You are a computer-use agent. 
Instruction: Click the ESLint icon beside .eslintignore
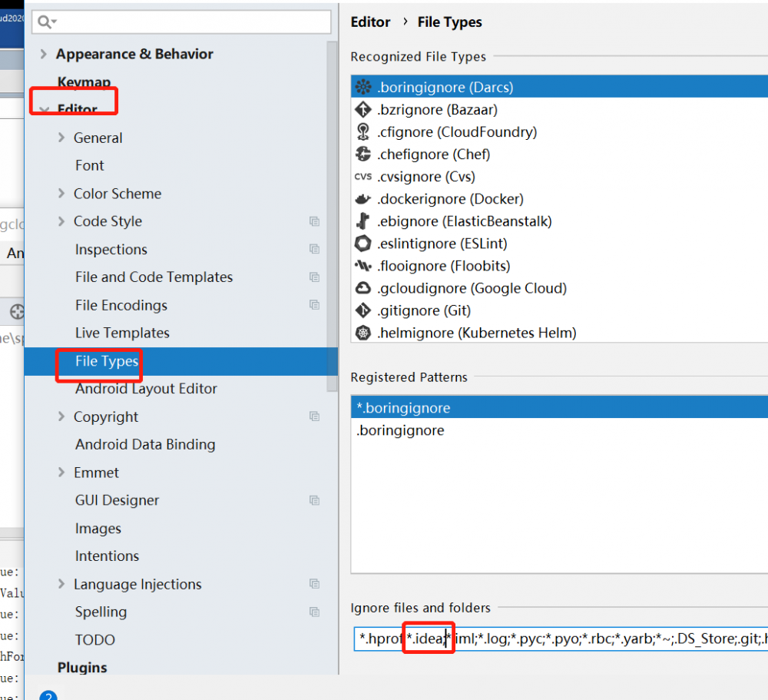click(x=363, y=244)
